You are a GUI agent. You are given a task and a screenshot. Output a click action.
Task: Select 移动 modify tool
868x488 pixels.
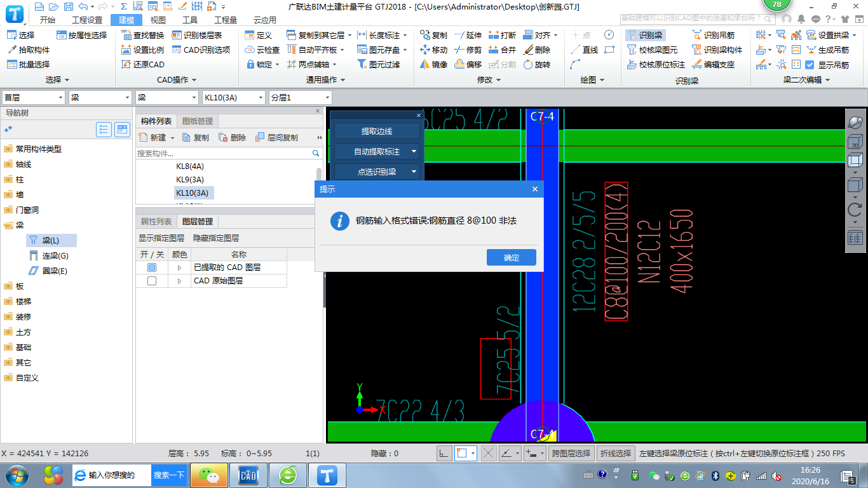pos(433,50)
